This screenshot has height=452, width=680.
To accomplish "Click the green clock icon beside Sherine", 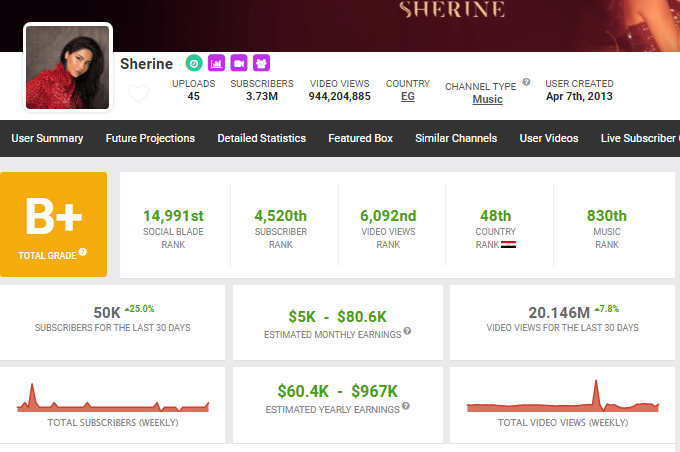I will point(194,63).
